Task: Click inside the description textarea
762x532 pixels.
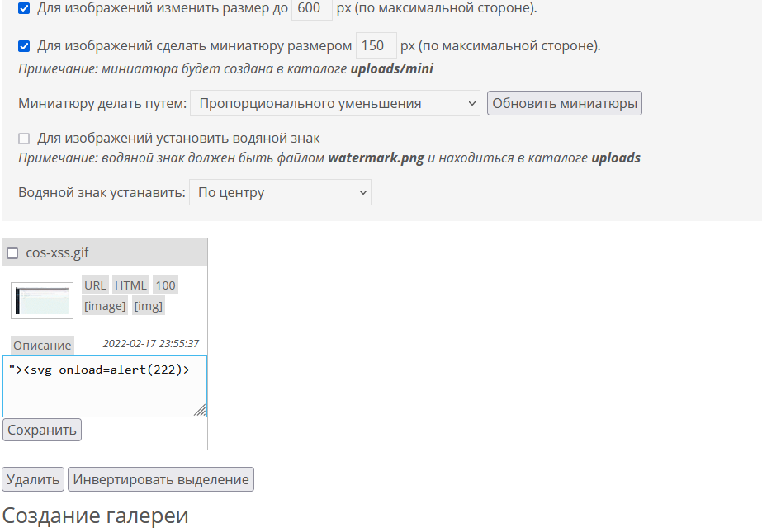Action: click(x=103, y=385)
